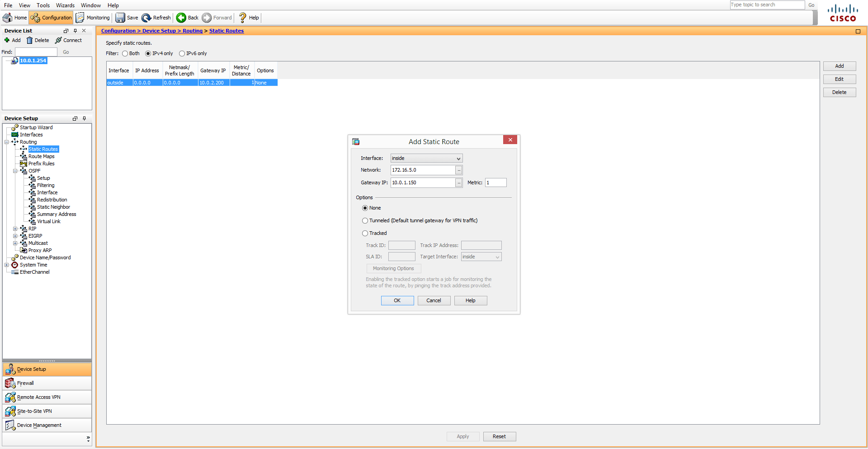Open Firewall section in bottom navigation
Screen dimensions: 868x449
(47, 383)
